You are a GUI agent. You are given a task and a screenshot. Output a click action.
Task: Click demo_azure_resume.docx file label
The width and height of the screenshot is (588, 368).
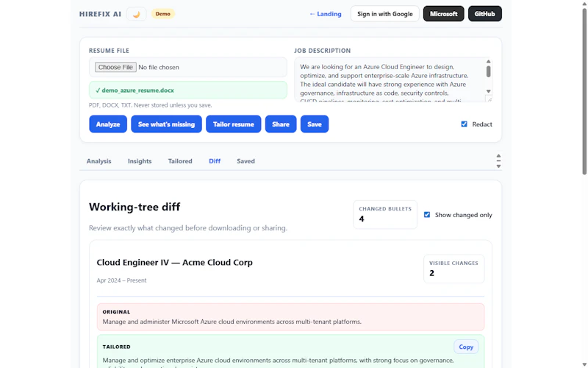pos(188,90)
